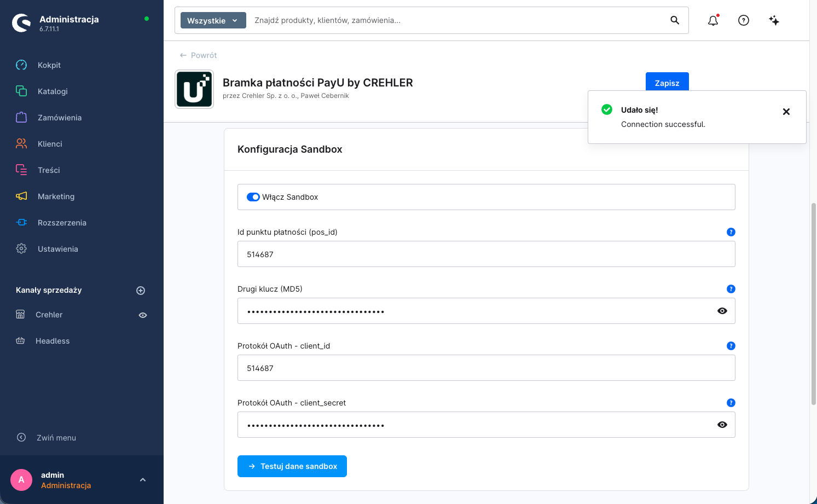Click the Rozszerzenia plug icon
This screenshot has width=817, height=504.
pos(21,222)
